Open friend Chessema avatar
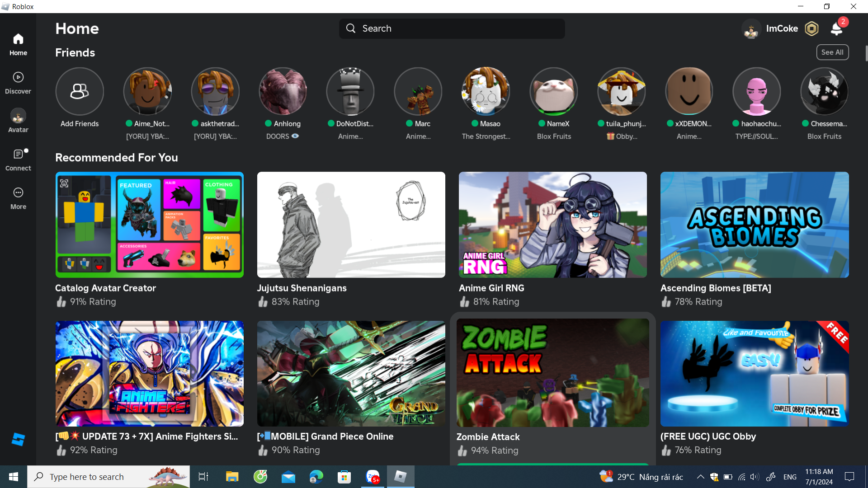 [825, 91]
